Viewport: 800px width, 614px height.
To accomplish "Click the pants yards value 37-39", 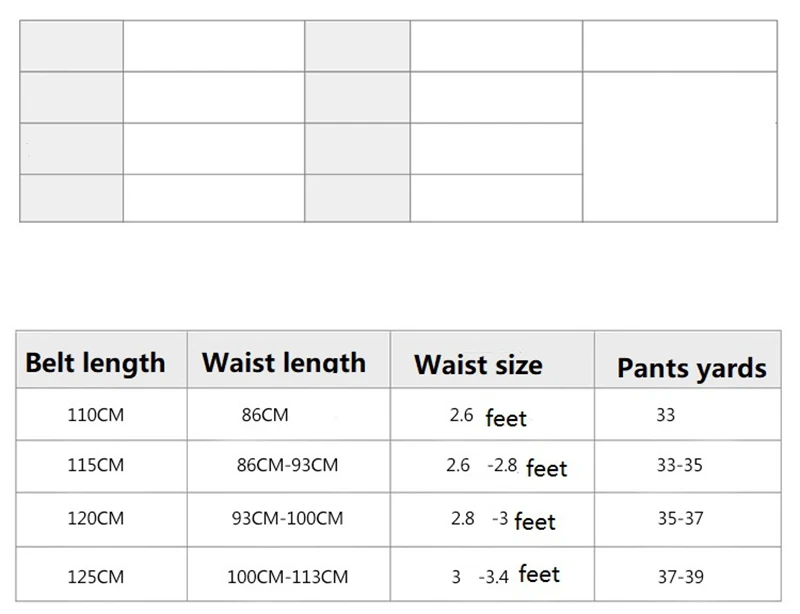I will 681,577.
